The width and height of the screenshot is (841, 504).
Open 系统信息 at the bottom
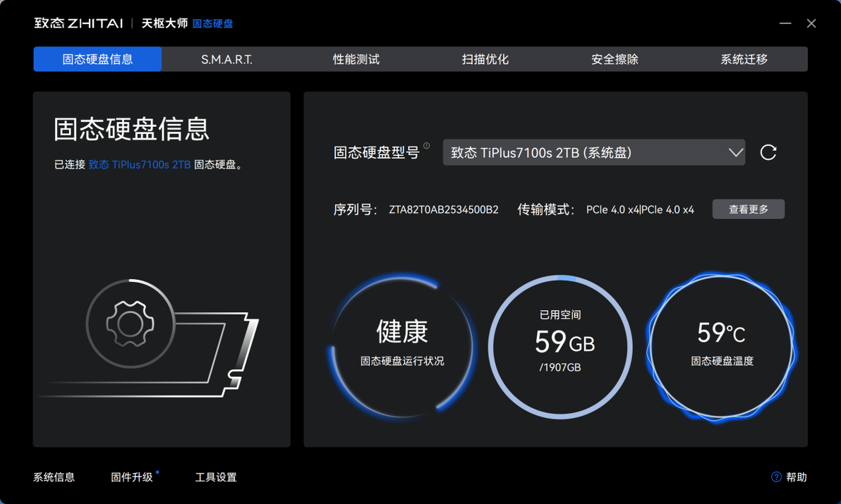click(x=54, y=477)
